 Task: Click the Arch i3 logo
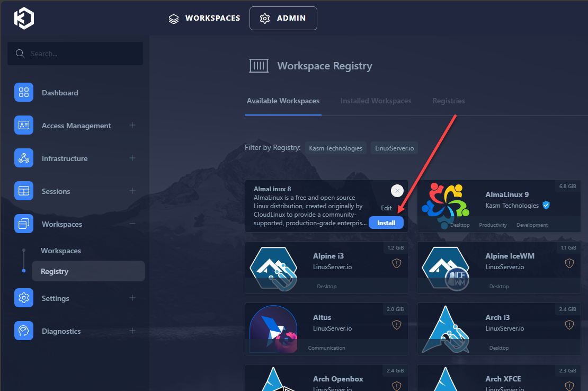coord(446,330)
